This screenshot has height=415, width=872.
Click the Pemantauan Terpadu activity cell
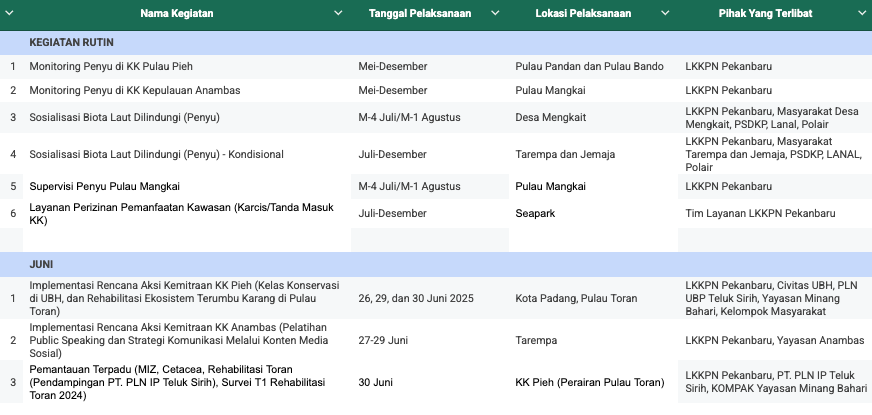pyautogui.click(x=187, y=382)
